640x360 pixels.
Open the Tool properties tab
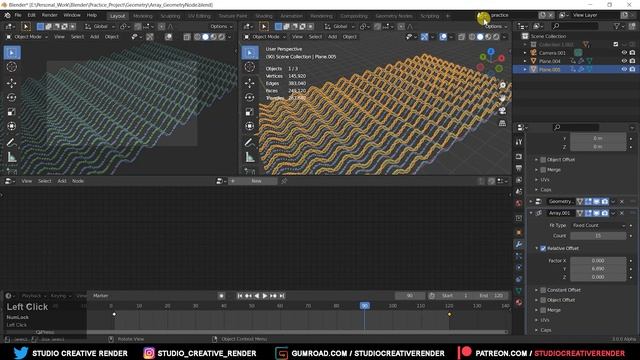[519, 142]
